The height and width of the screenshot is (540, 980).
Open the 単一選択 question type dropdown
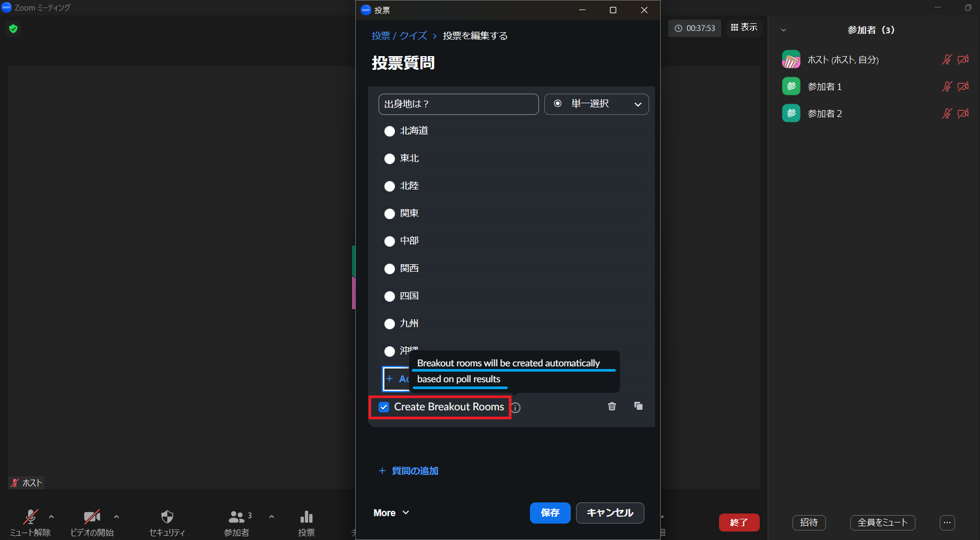pos(596,104)
